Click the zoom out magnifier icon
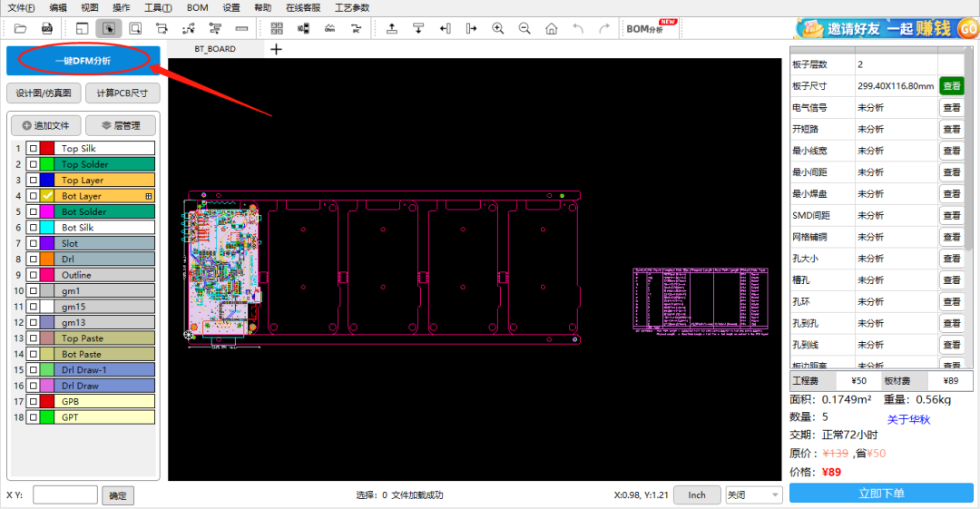This screenshot has height=509, width=980. [524, 29]
